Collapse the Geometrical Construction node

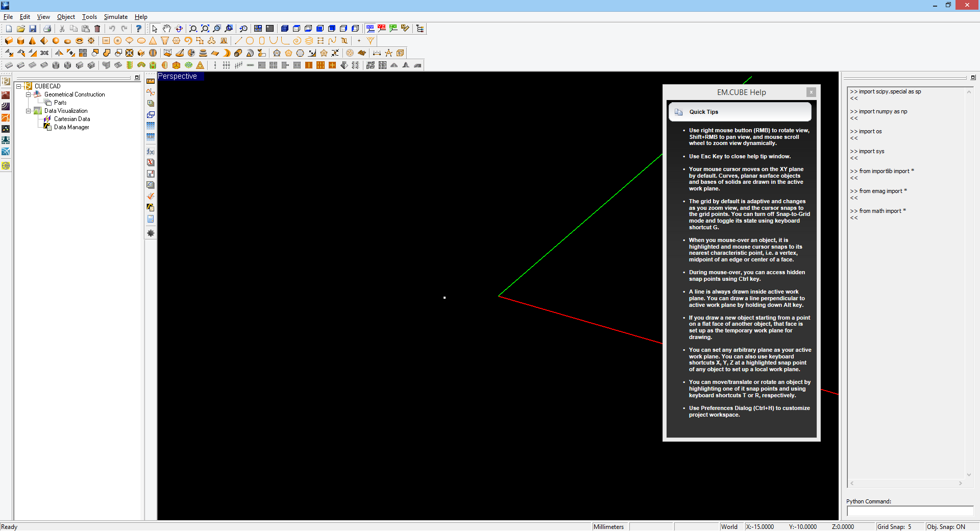click(x=29, y=94)
